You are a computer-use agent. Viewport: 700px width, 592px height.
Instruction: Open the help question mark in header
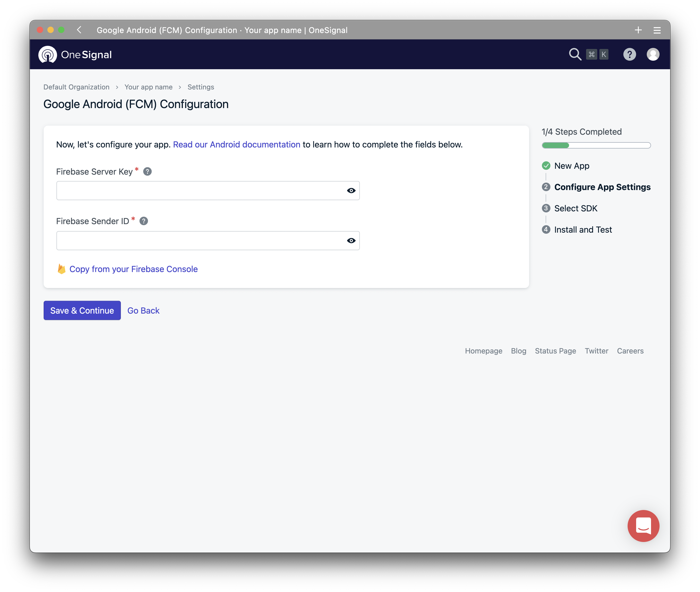click(629, 54)
